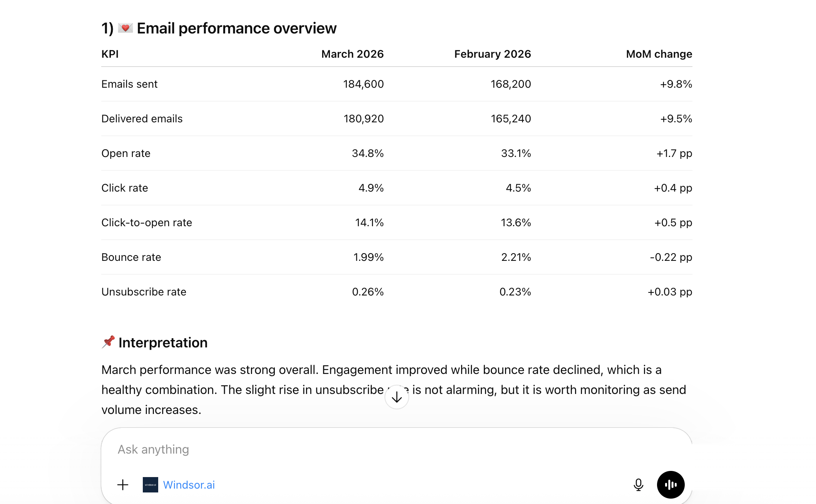Click the pushpin emoji beside Interpretation
The width and height of the screenshot is (816, 504).
(x=109, y=342)
